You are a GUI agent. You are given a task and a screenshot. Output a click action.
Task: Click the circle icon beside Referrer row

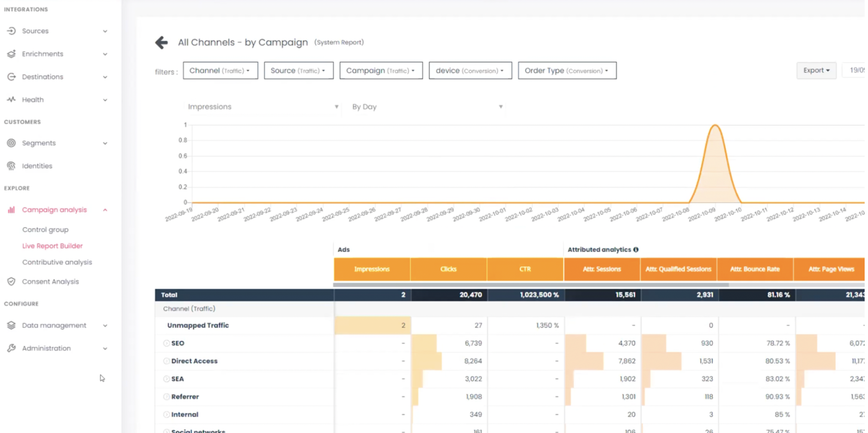coord(166,397)
